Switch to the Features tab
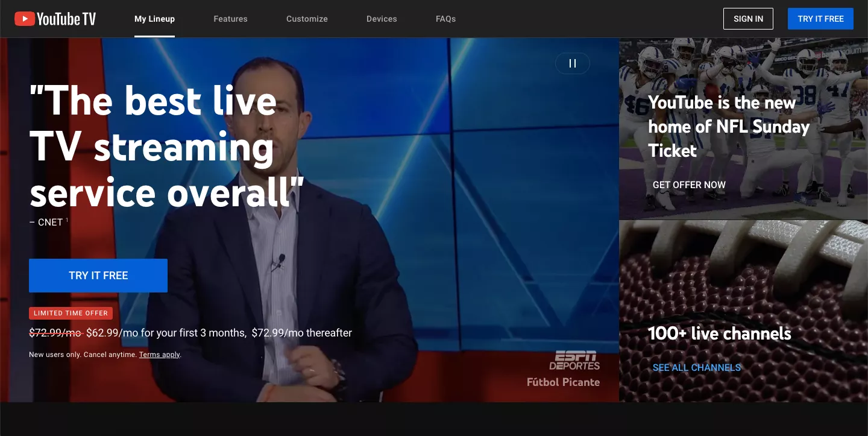The height and width of the screenshot is (436, 868). [230, 19]
